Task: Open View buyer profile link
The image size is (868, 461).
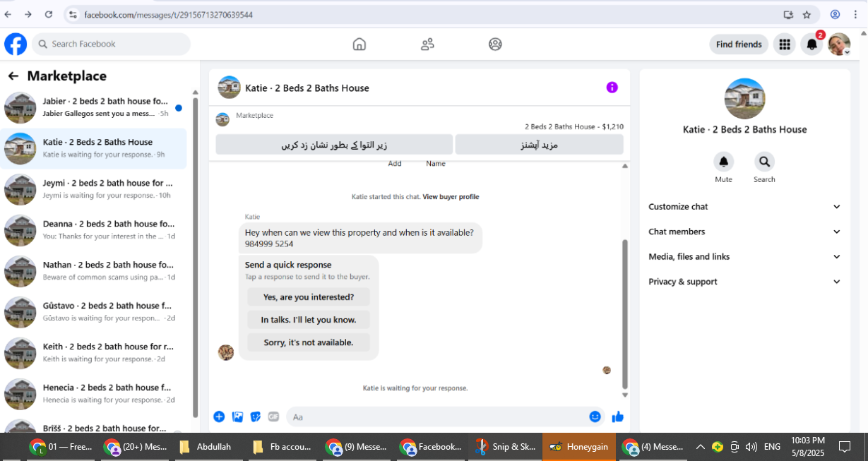Action: point(451,197)
